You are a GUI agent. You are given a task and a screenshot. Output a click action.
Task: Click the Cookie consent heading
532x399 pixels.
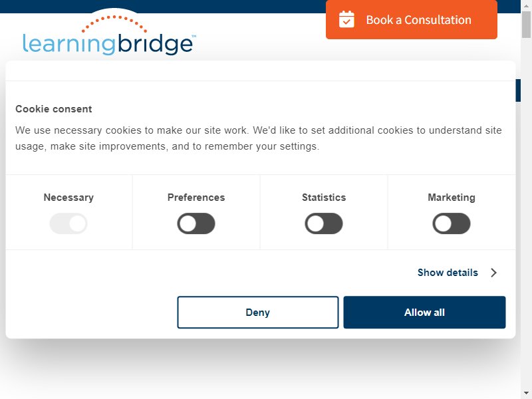54,109
